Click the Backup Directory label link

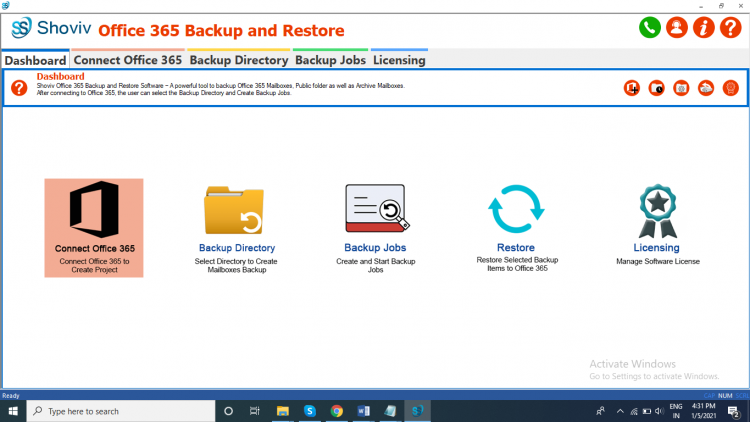tap(237, 248)
